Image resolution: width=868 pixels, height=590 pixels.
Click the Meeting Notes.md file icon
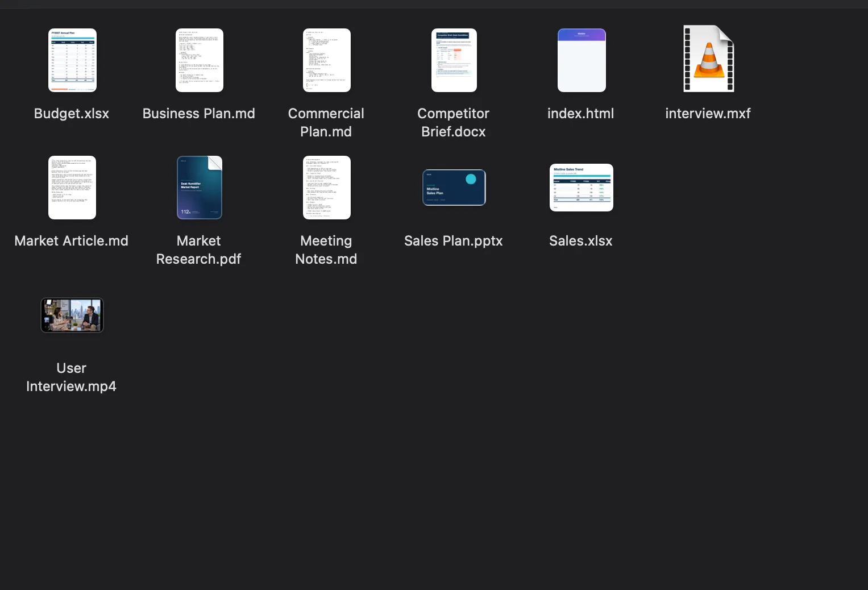pyautogui.click(x=327, y=188)
